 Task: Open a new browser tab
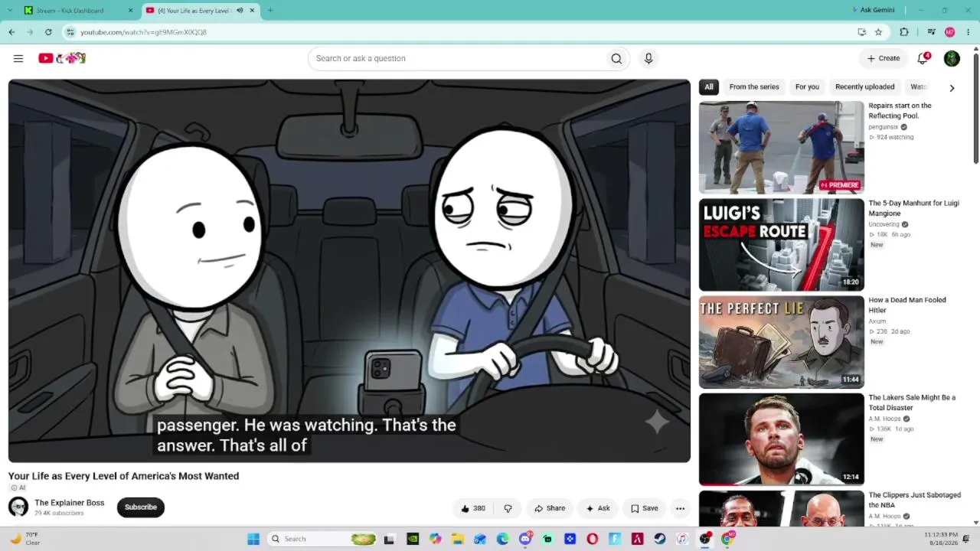point(269,11)
